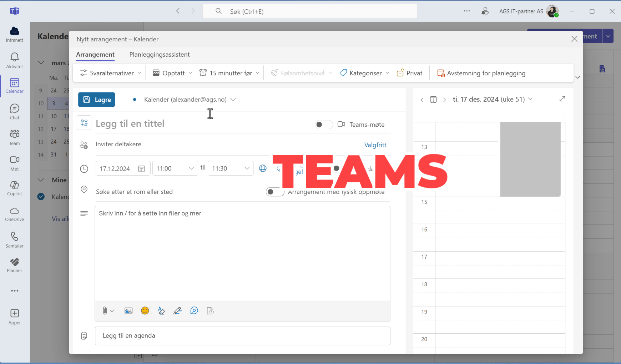Open Calendar in the Teams sidebar
The image size is (621, 364).
(15, 86)
